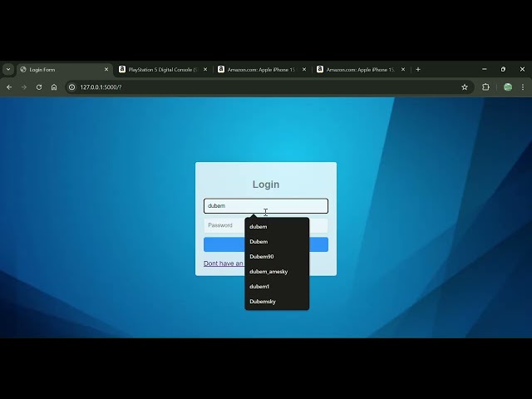Choose lowercase 'dubem' autofill suggestion
The image size is (532, 399).
[277, 227]
